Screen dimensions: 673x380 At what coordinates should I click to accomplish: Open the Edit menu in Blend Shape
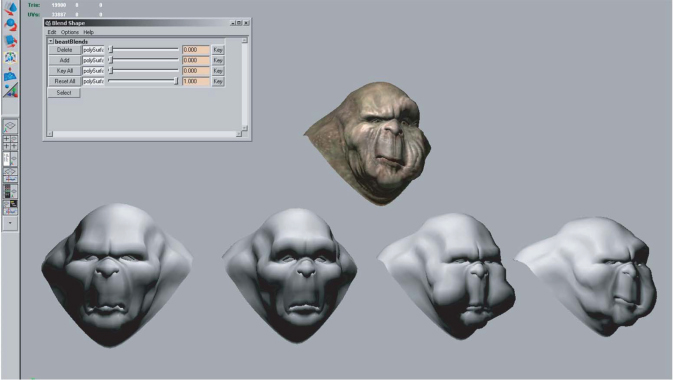pos(52,32)
